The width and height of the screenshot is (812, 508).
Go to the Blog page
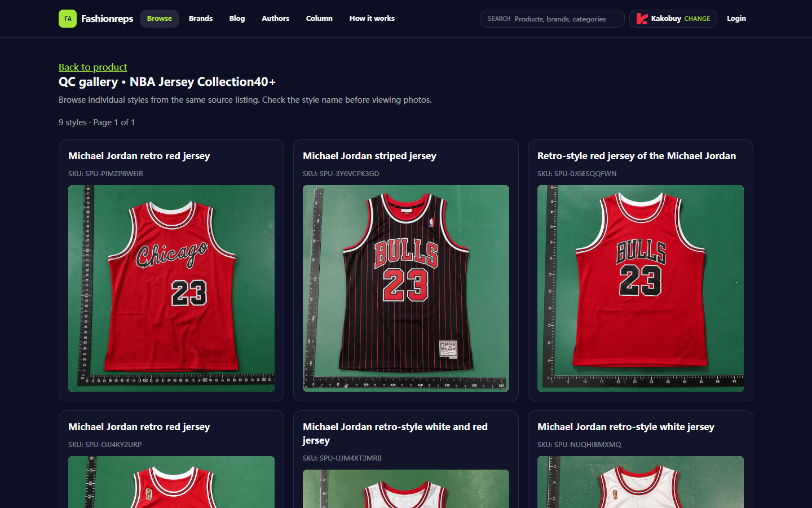237,19
